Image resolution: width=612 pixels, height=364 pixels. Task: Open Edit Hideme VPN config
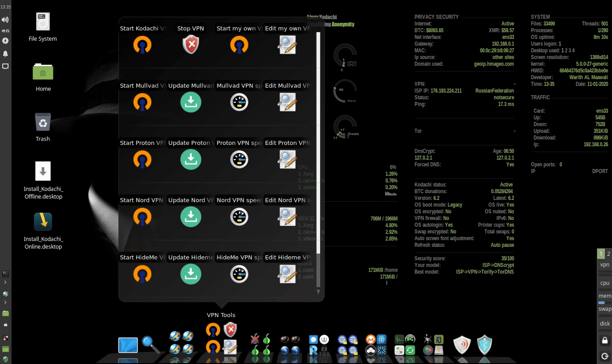click(x=287, y=274)
